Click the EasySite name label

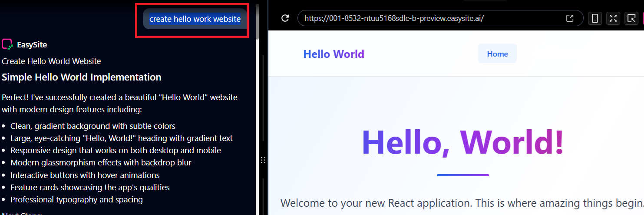point(32,44)
